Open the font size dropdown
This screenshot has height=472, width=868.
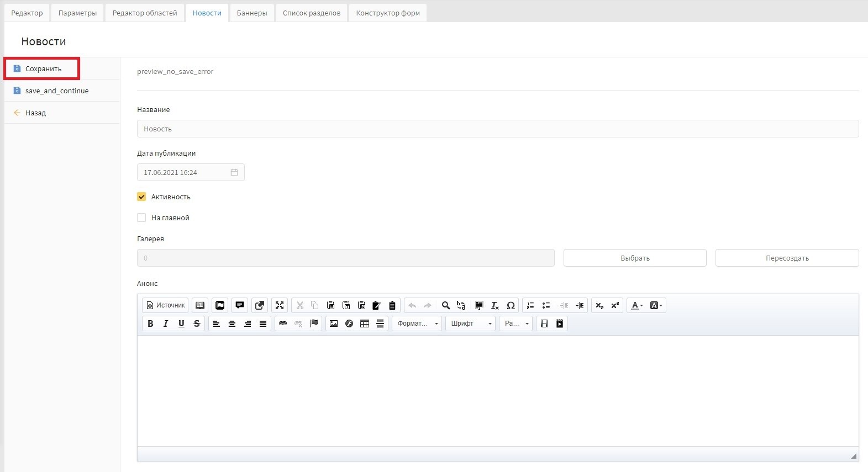[x=516, y=323]
